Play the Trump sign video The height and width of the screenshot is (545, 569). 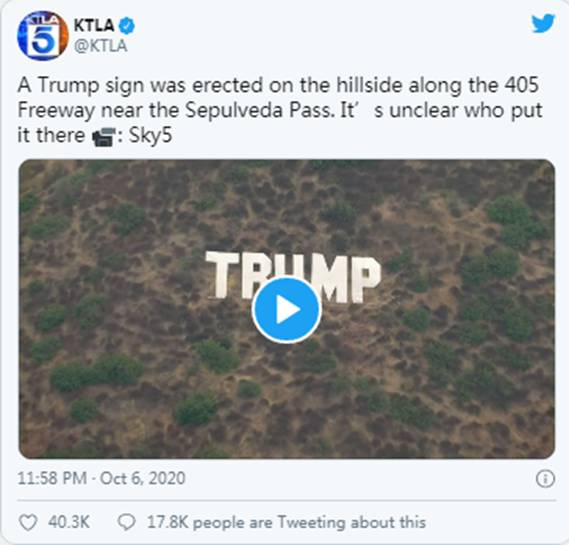pyautogui.click(x=287, y=310)
